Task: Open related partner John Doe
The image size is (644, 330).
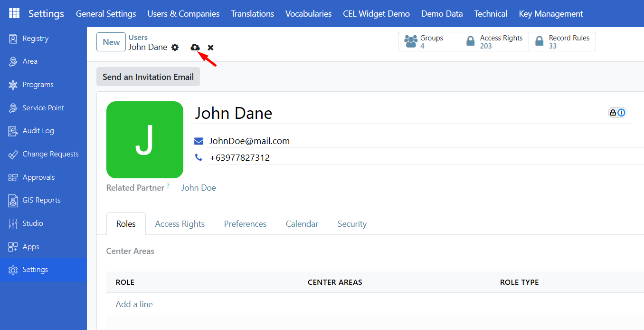Action: click(x=199, y=187)
